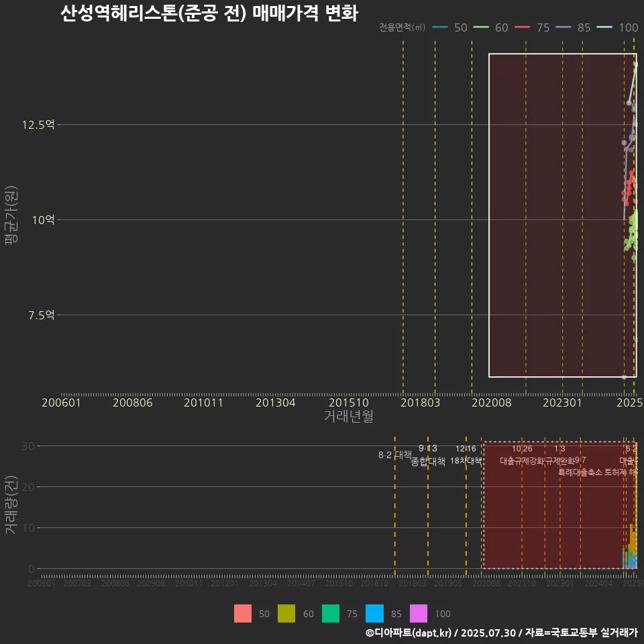Click the 8·2 대책 policy annotation
Screen dimensions: 644x644
point(394,455)
